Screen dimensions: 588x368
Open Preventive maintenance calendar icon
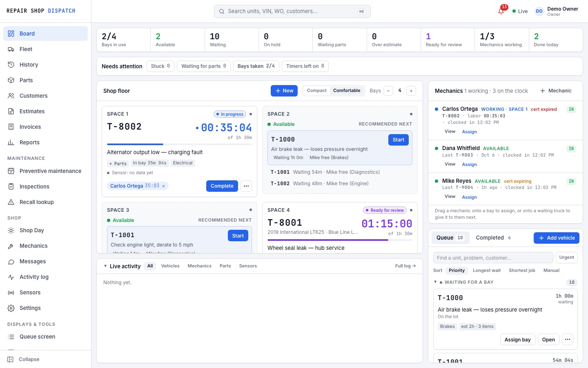11,171
